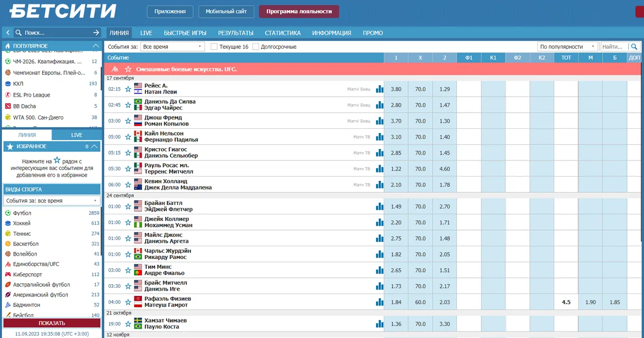644x338 pixels.
Task: Add Рейес А. vs Натан Леви to favorites
Action: point(128,89)
